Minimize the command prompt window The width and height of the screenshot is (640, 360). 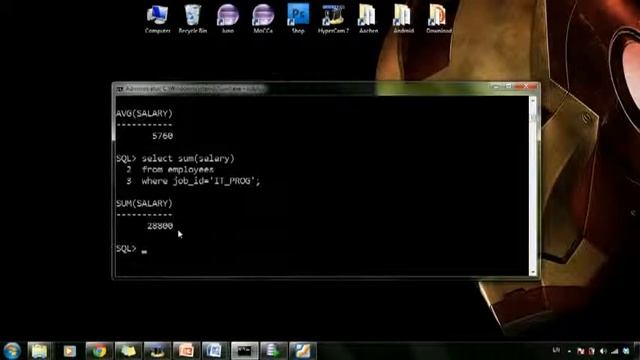[496, 87]
